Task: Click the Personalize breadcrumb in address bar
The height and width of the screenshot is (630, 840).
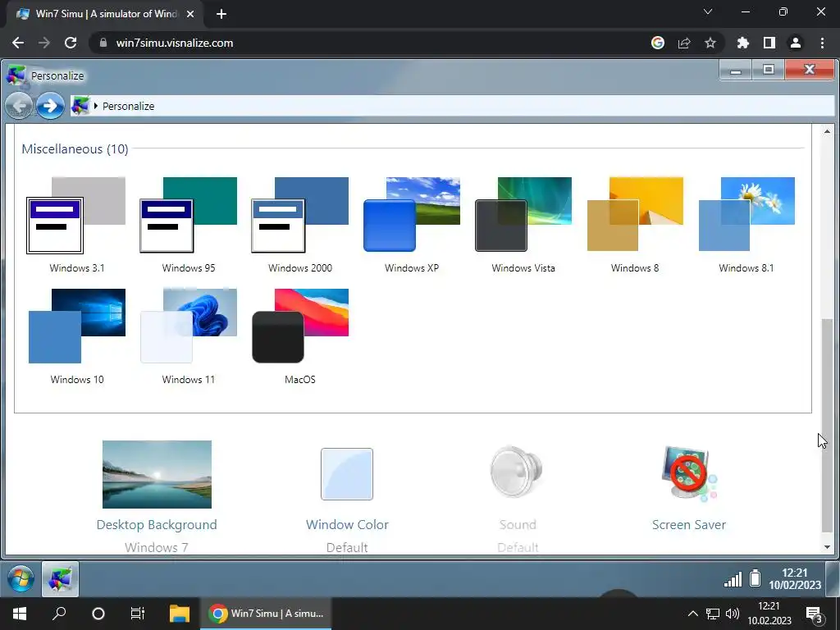Action: (129, 106)
